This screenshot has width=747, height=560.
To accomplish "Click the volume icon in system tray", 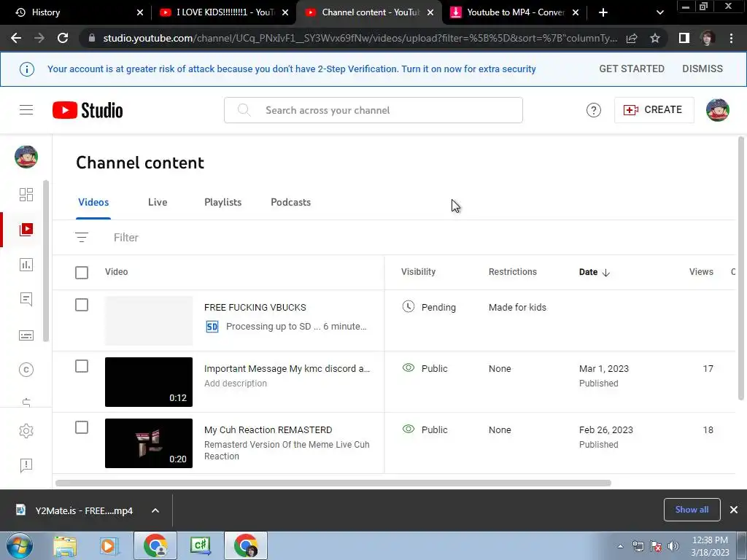I will click(673, 546).
